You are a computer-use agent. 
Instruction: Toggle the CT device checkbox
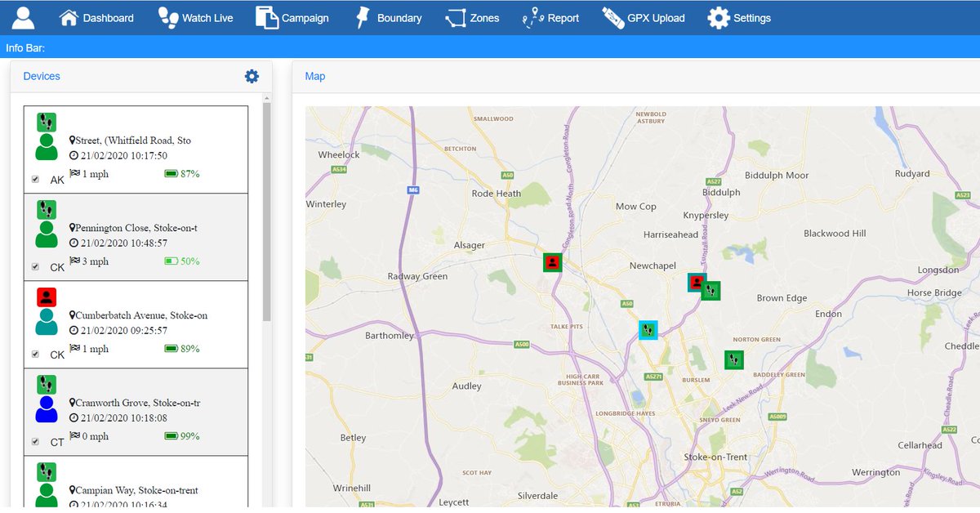(x=34, y=441)
